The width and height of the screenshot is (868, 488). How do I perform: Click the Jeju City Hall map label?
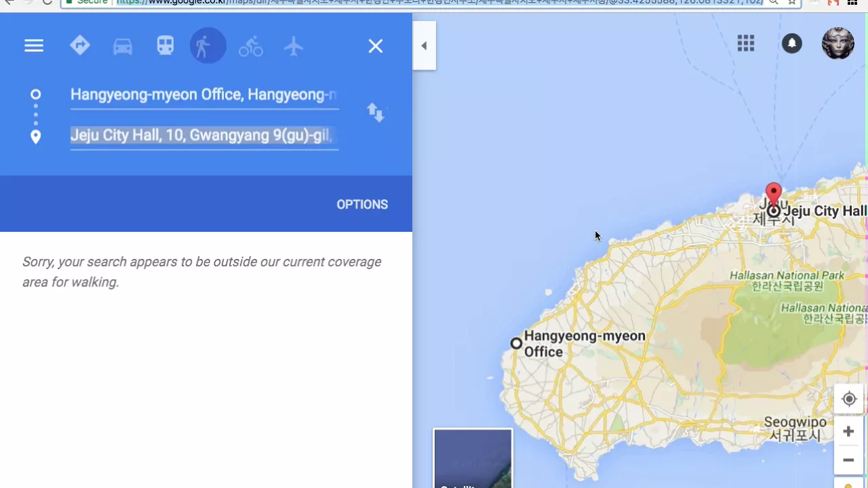pos(825,211)
